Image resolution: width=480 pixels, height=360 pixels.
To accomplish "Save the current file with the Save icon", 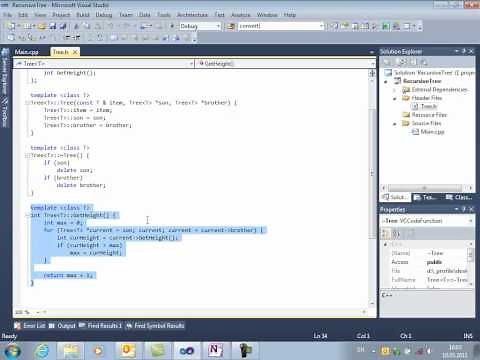I will click(x=53, y=26).
